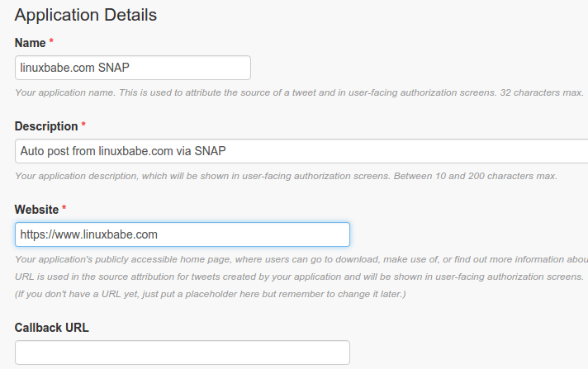Image resolution: width=588 pixels, height=369 pixels.
Task: Click the Description field label
Action: click(46, 125)
